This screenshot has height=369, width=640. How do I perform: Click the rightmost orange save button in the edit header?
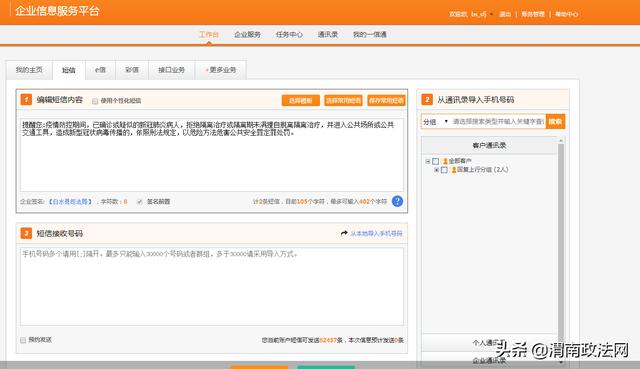click(386, 100)
